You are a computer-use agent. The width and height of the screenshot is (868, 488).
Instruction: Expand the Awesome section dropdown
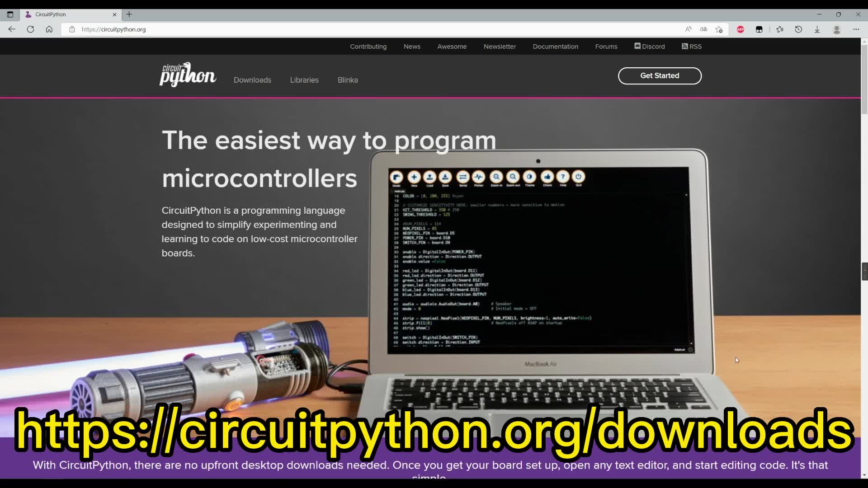click(452, 46)
